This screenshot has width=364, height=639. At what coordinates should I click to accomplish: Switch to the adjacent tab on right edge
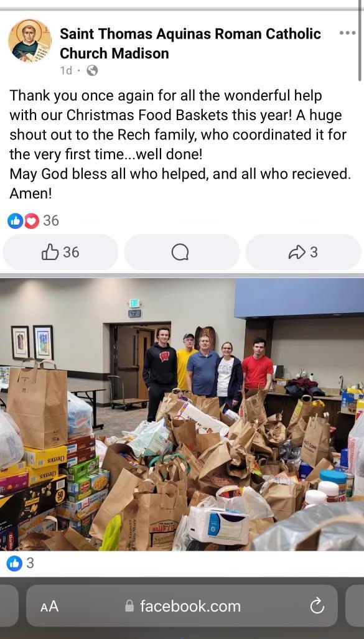pyautogui.click(x=355, y=606)
